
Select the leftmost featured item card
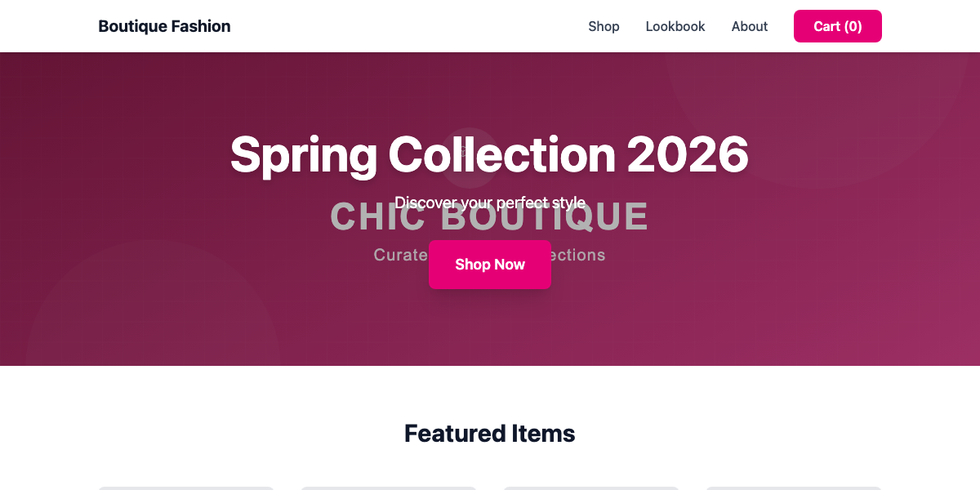(x=186, y=488)
